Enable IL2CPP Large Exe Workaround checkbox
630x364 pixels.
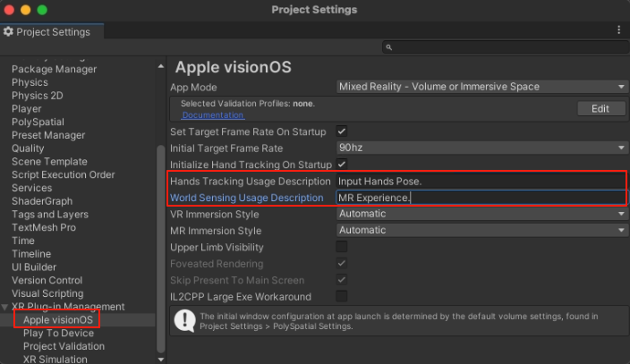coord(342,296)
